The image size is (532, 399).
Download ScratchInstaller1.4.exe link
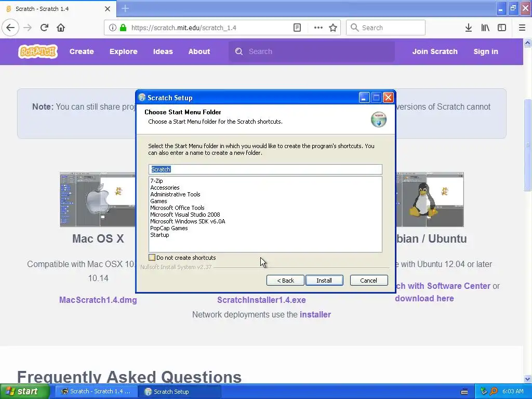[262, 300]
